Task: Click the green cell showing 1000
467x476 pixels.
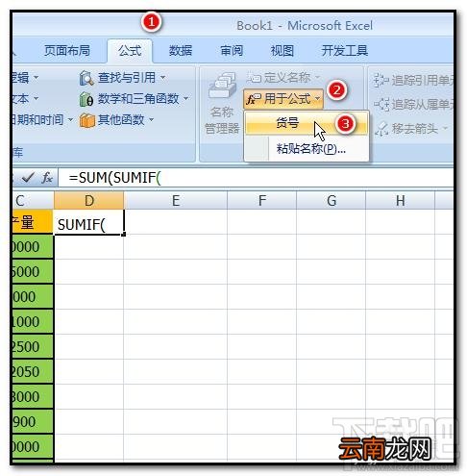Action: click(x=33, y=322)
